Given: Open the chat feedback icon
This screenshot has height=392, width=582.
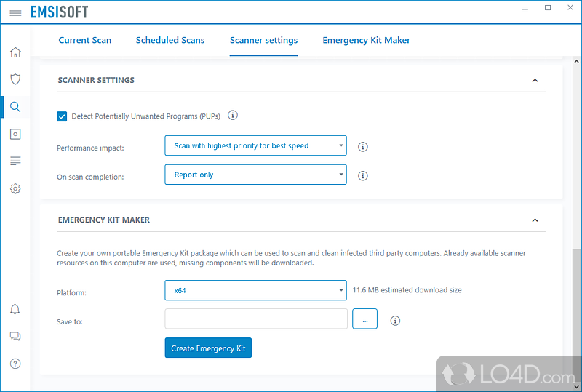Looking at the screenshot, I should 15,336.
